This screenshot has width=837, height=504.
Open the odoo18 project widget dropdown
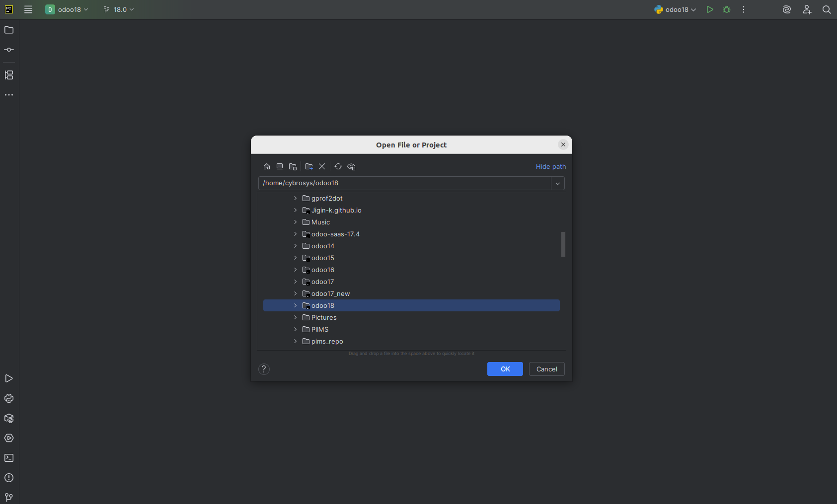pos(67,9)
